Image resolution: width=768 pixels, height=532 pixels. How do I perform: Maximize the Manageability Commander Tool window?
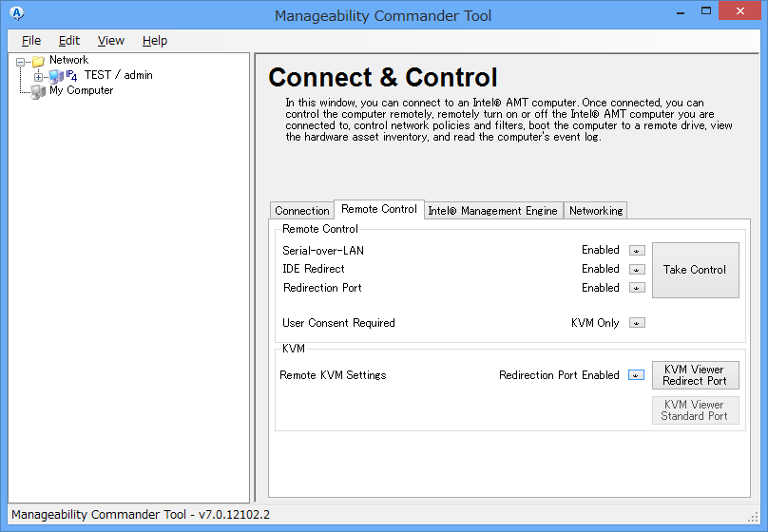[706, 10]
